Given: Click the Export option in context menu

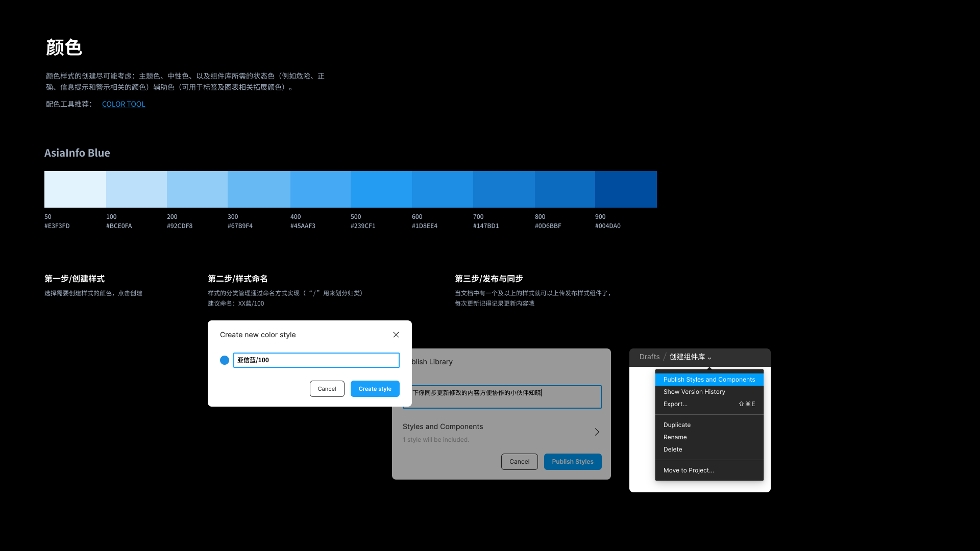Looking at the screenshot, I should coord(675,404).
